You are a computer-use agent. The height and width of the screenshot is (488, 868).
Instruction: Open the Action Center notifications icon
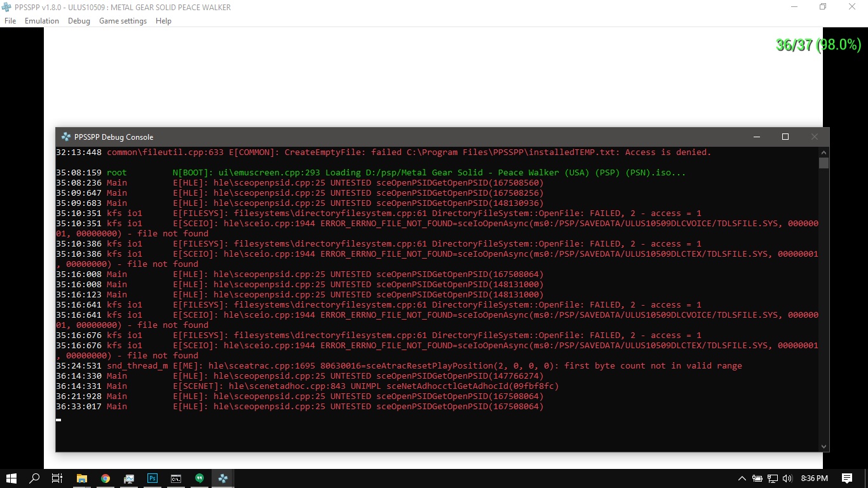click(x=846, y=478)
